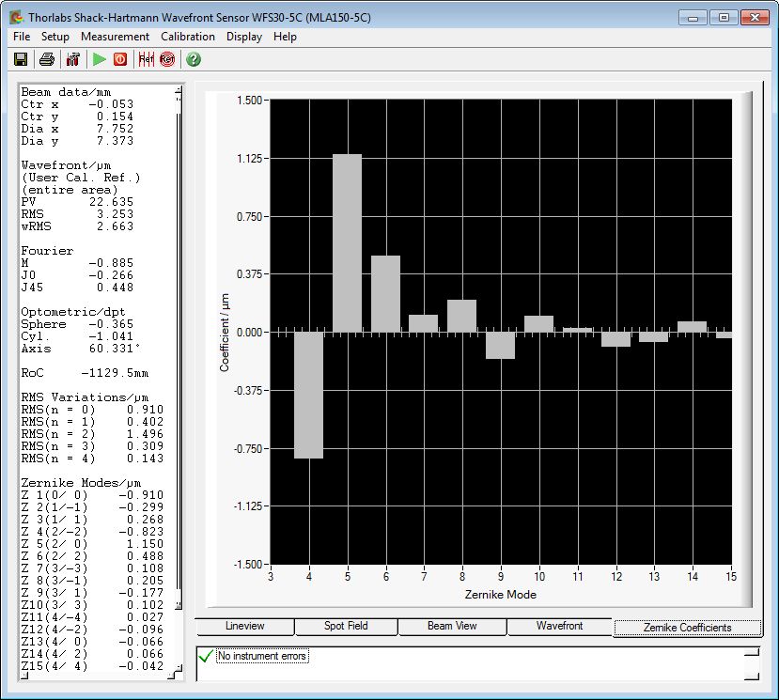Click the Print icon in toolbar

pyautogui.click(x=46, y=59)
